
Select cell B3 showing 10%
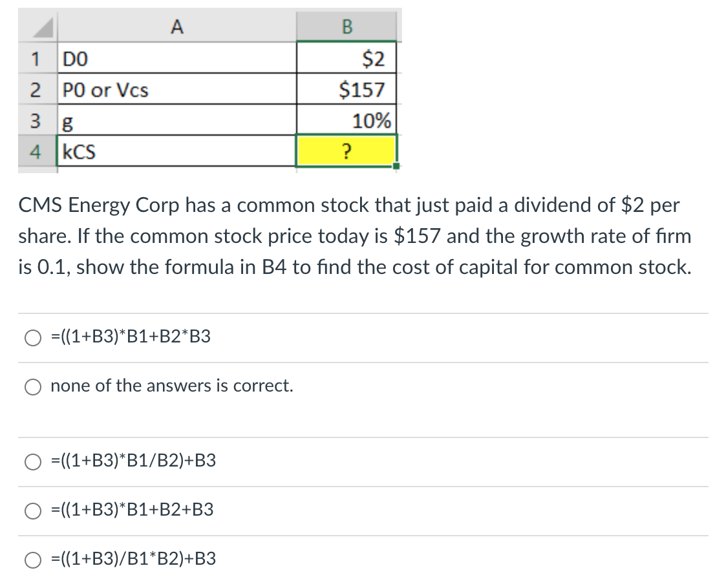(x=347, y=120)
